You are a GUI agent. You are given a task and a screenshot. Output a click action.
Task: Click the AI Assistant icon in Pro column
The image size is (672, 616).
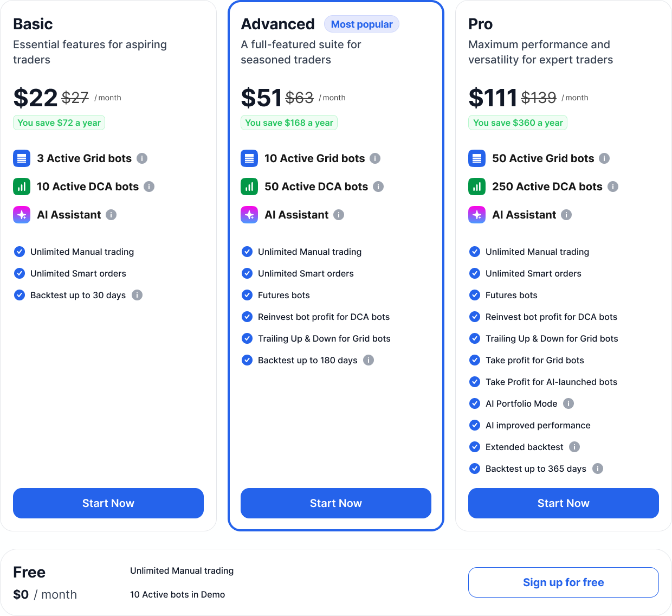pos(476,215)
